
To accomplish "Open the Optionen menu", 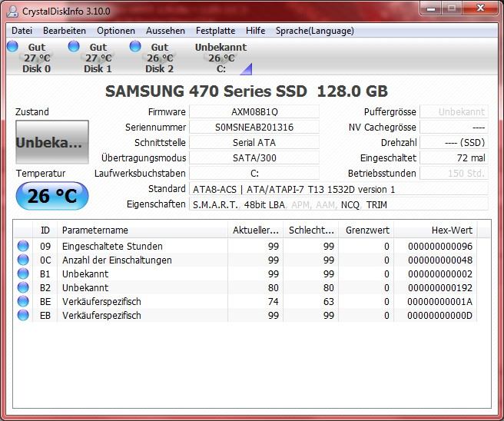I will pos(116,31).
